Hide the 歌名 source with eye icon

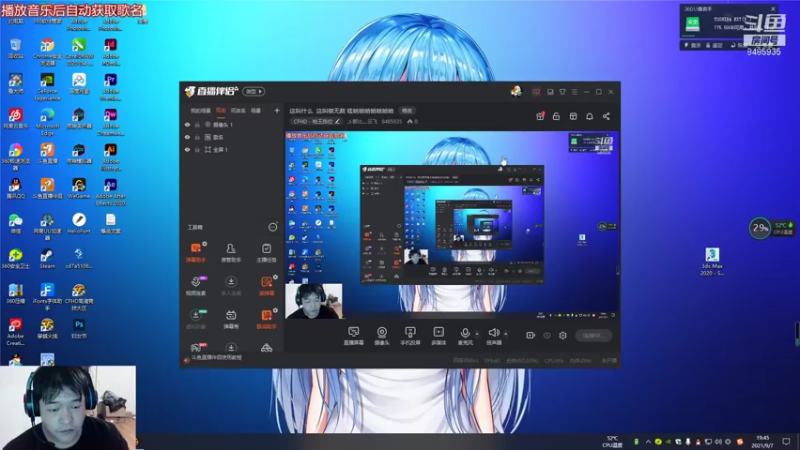pyautogui.click(x=187, y=137)
